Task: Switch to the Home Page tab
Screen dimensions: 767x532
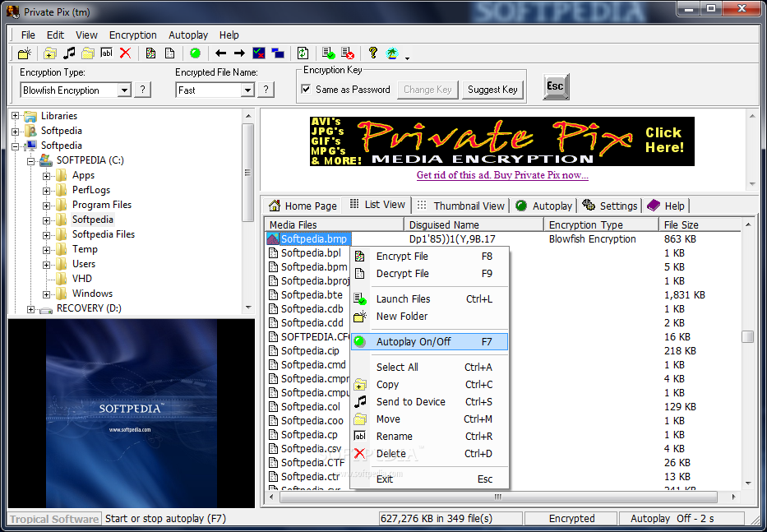Action: (303, 206)
